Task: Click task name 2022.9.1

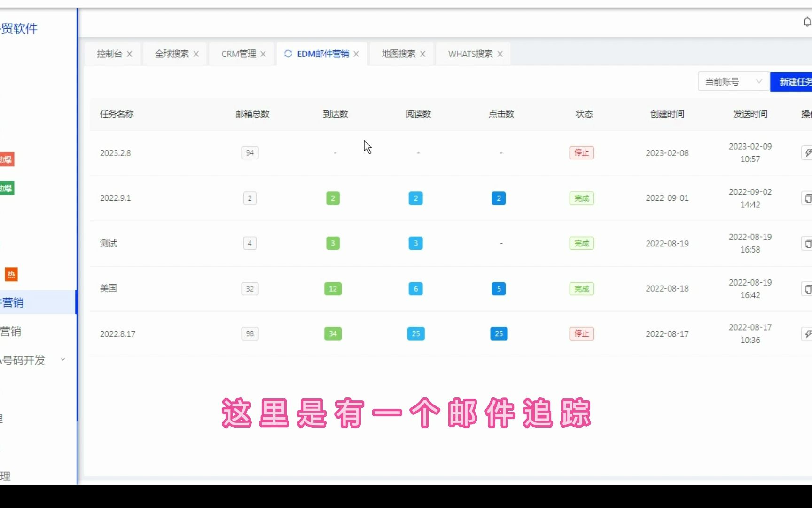Action: click(x=116, y=198)
